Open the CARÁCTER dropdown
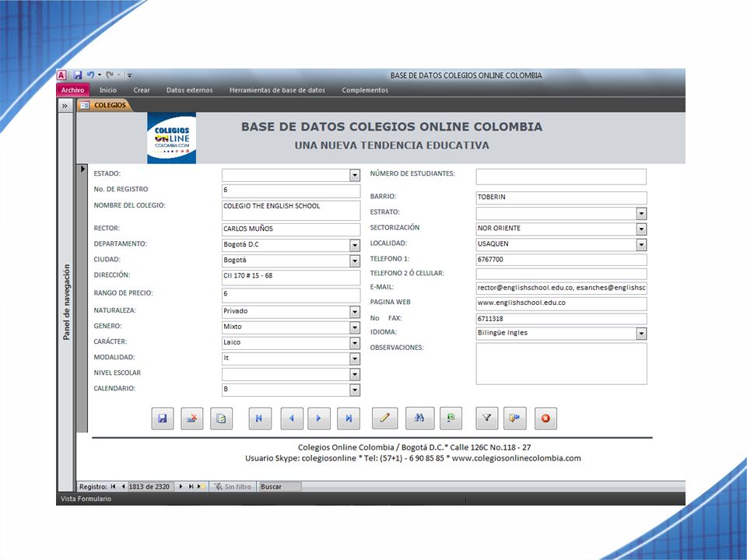 (355, 343)
